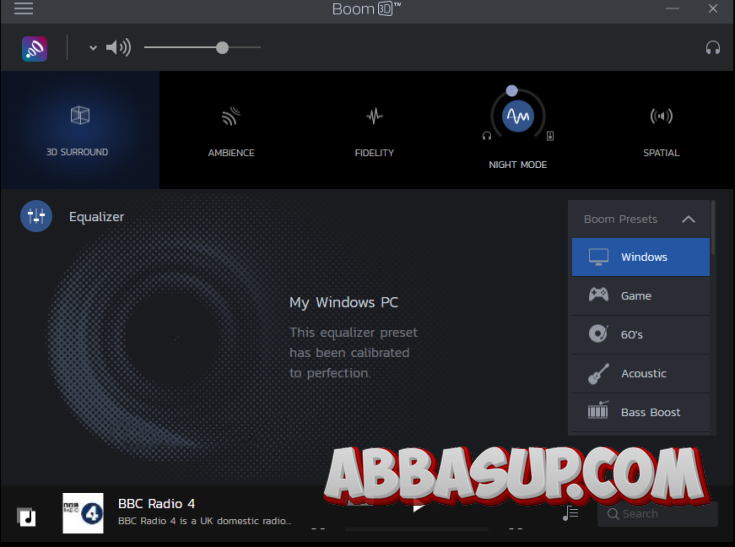
Task: Click the guitar icon for Acoustic
Action: pyautogui.click(x=599, y=374)
